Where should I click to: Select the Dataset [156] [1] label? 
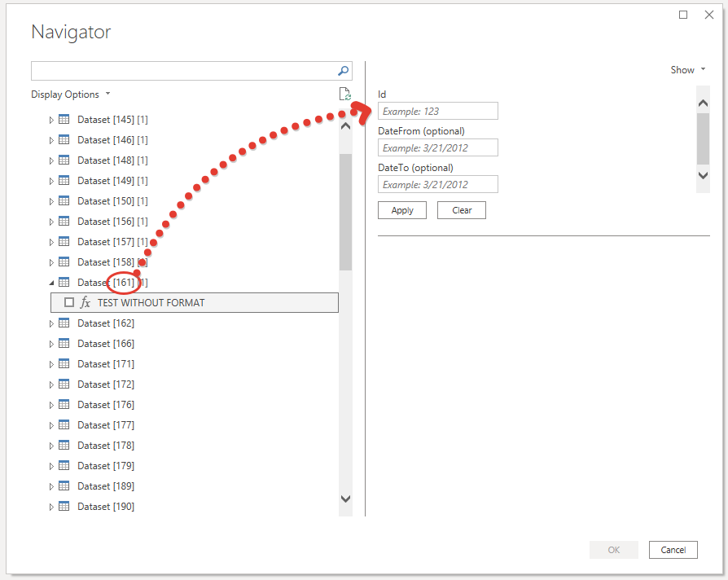pos(112,222)
